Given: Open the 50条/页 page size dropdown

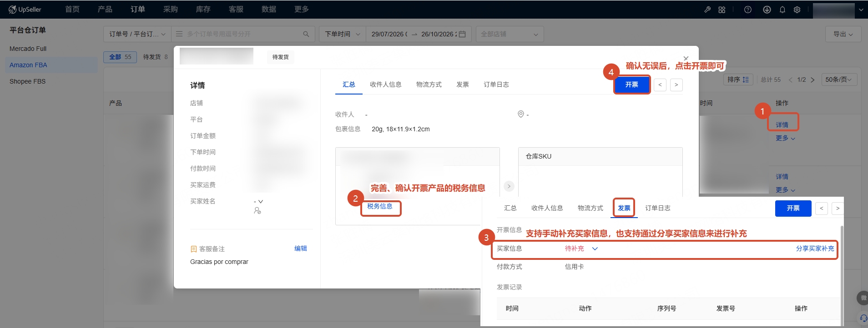Looking at the screenshot, I should 839,80.
